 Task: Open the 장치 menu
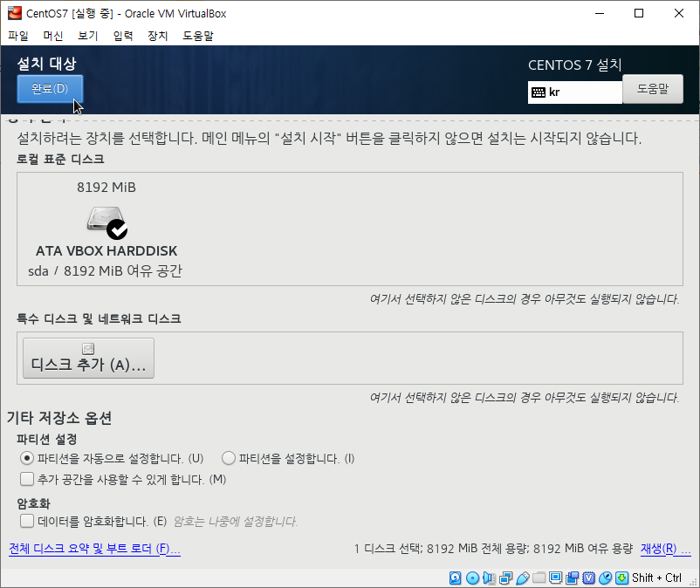158,36
